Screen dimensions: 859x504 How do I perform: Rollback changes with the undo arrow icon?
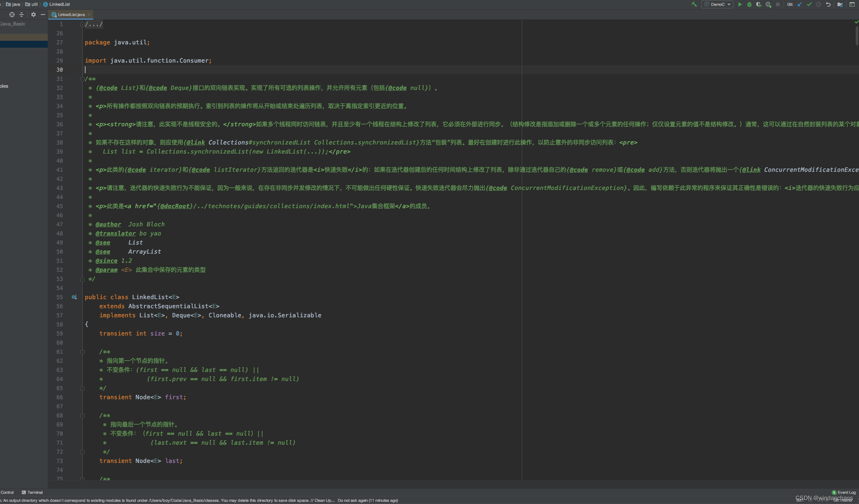828,4
